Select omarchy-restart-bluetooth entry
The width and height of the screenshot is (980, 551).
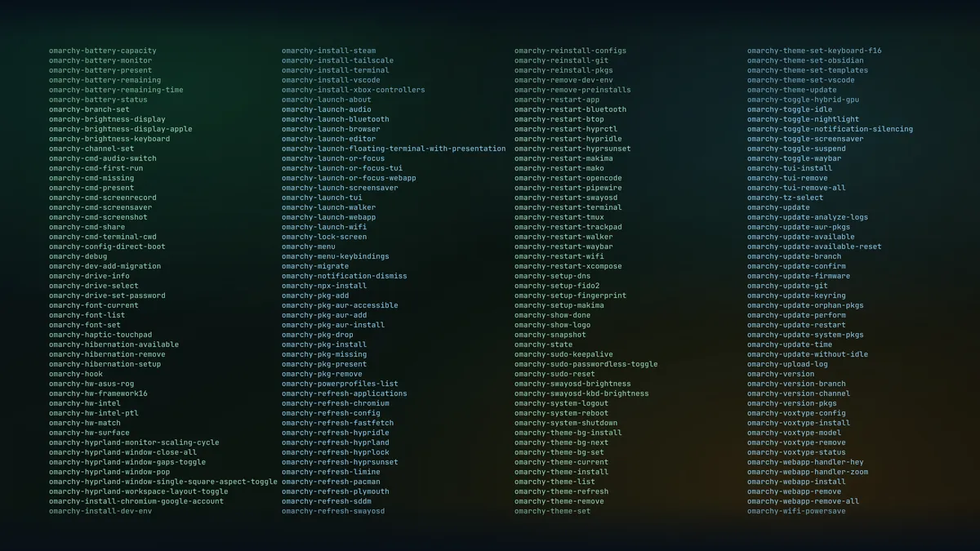[x=572, y=109]
